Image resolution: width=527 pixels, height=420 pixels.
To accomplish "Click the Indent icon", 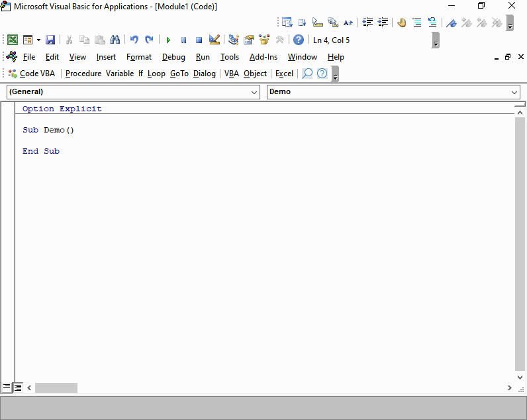I will tap(367, 23).
